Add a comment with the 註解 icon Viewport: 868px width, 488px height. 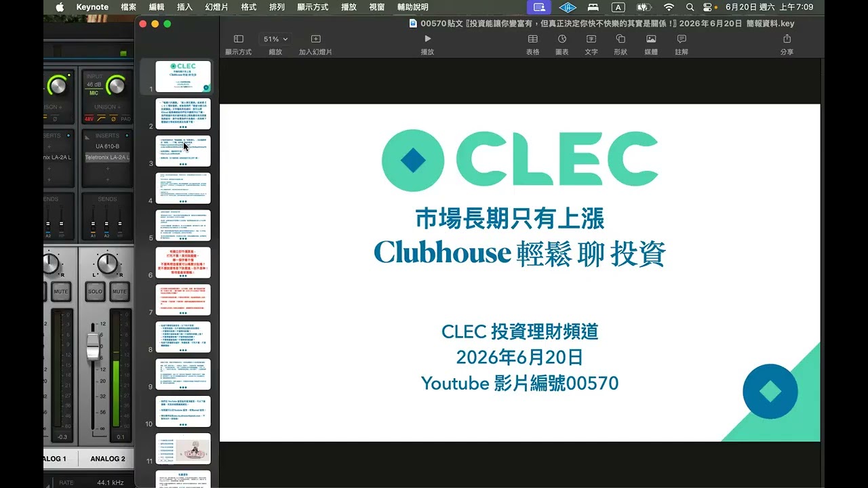[x=682, y=39]
